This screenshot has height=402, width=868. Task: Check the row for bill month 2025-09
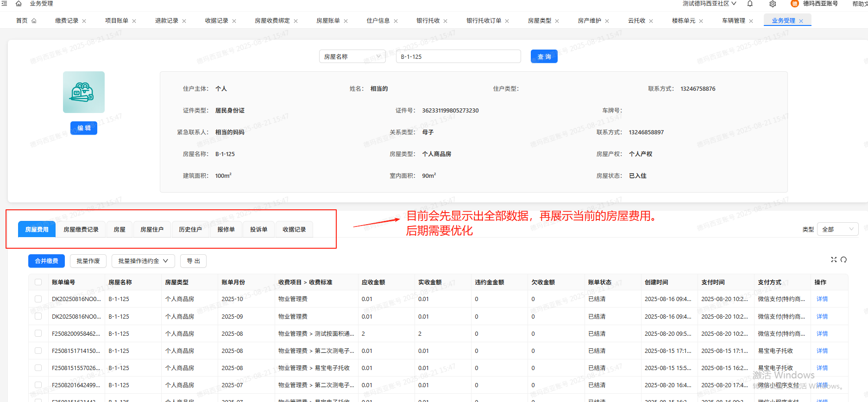[x=38, y=316]
